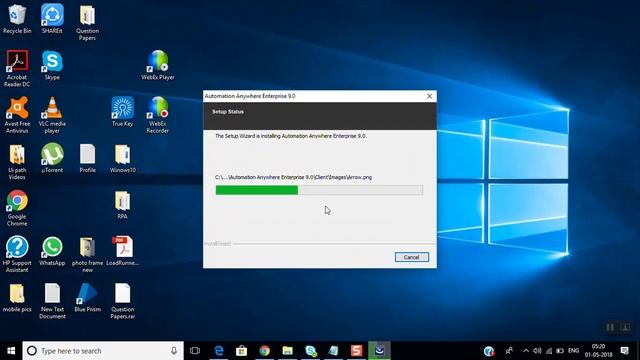Open the Action Center notifications icon
Image resolution: width=640 pixels, height=360 pixels.
tap(624, 351)
